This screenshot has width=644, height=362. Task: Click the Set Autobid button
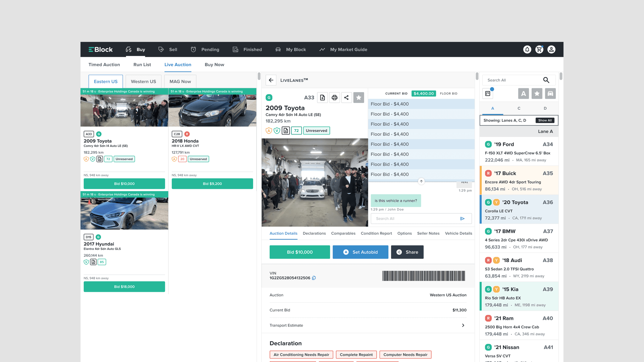click(x=360, y=252)
